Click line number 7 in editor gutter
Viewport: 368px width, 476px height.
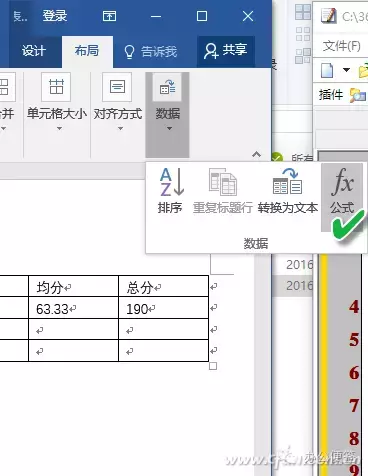coord(354,406)
